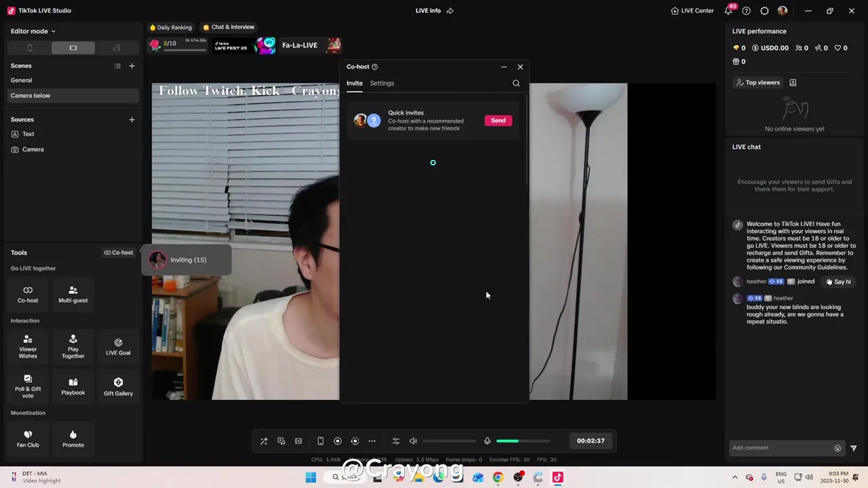This screenshot has width=868, height=488.
Task: Click the Chat & Interview badge
Action: (x=229, y=27)
